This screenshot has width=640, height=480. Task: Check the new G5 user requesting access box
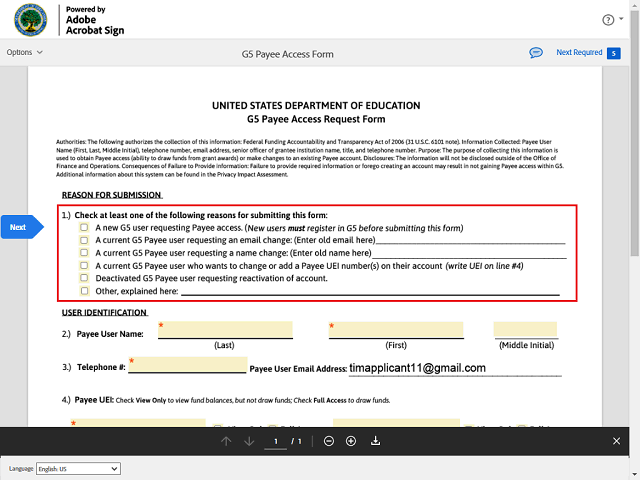pyautogui.click(x=84, y=227)
